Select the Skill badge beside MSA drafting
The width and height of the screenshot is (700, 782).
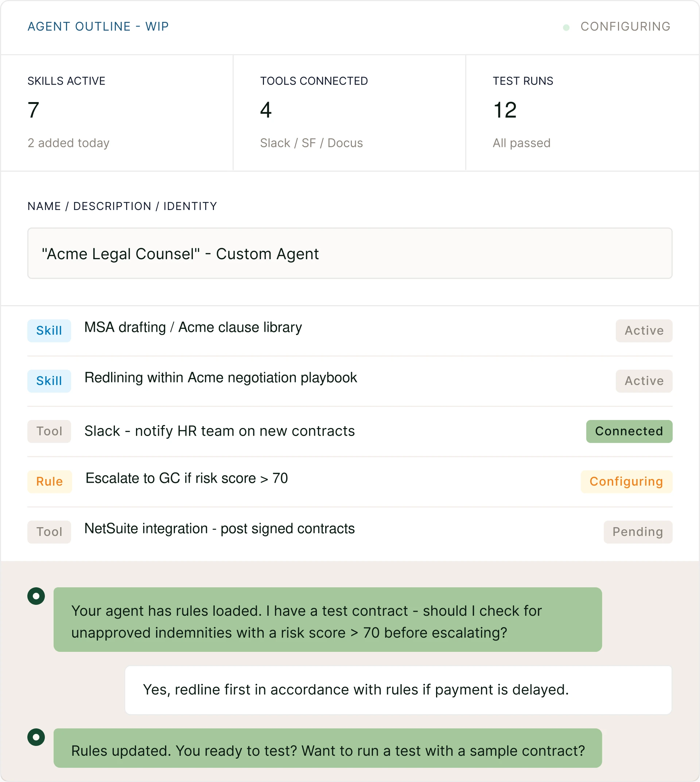(x=49, y=330)
